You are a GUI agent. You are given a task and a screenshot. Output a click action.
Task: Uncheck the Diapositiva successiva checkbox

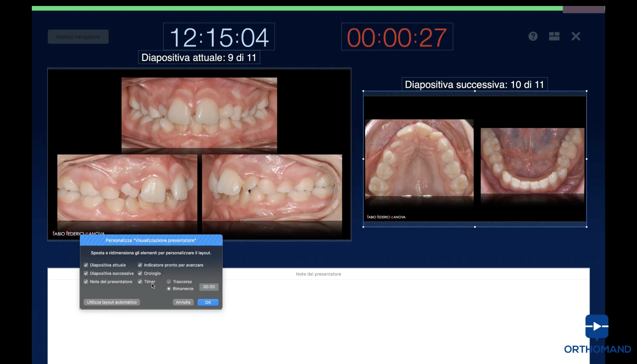(86, 273)
